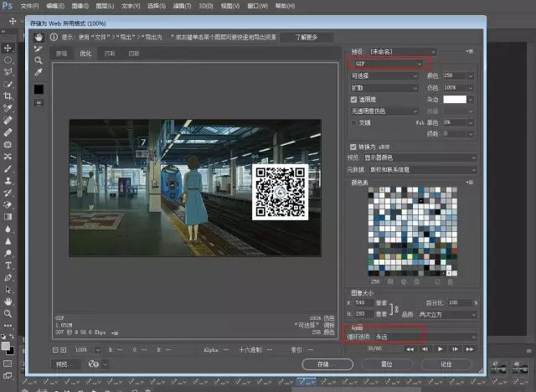Screen dimensions: 536x392
Task: Click the play animation button
Action: point(441,348)
